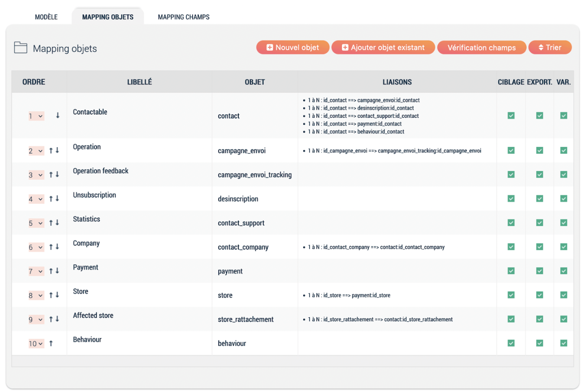Click the Liaisons column header
Image resolution: width=583 pixels, height=392 pixels.
coord(397,82)
